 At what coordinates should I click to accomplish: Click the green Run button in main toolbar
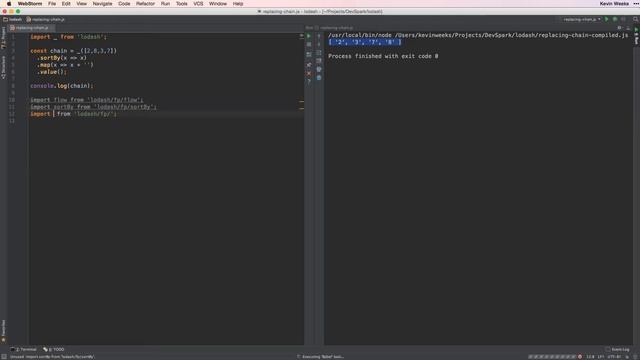click(x=607, y=19)
